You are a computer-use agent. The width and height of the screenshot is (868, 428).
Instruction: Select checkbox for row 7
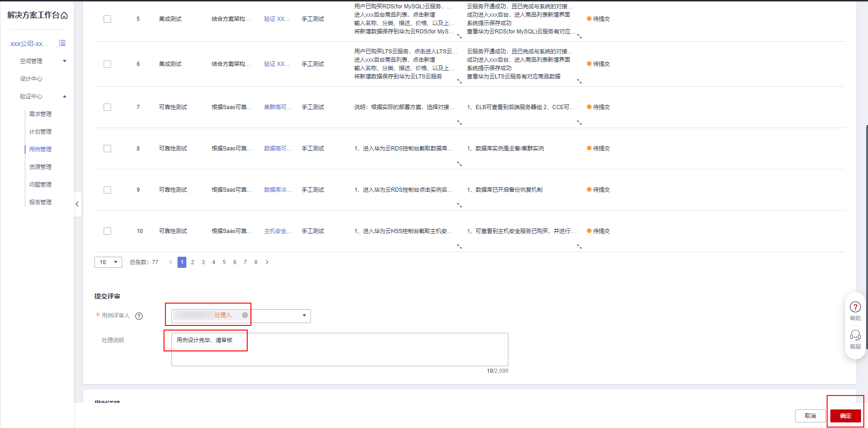[x=107, y=107]
